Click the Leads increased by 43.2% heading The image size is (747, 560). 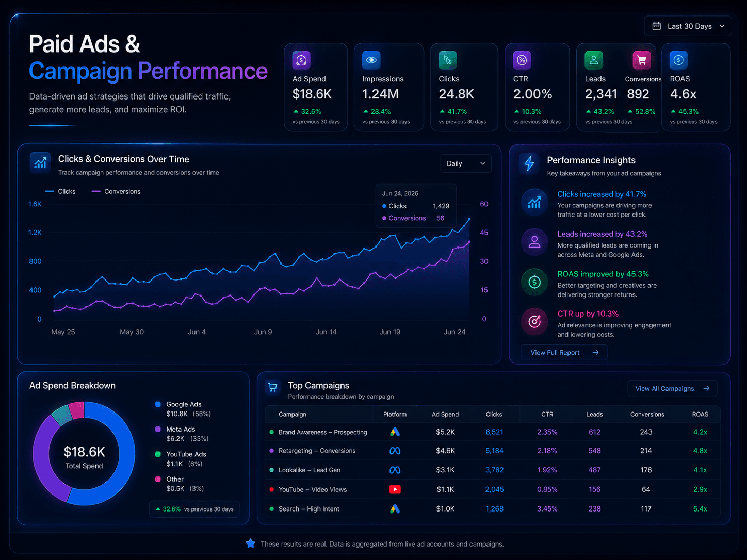(x=602, y=234)
